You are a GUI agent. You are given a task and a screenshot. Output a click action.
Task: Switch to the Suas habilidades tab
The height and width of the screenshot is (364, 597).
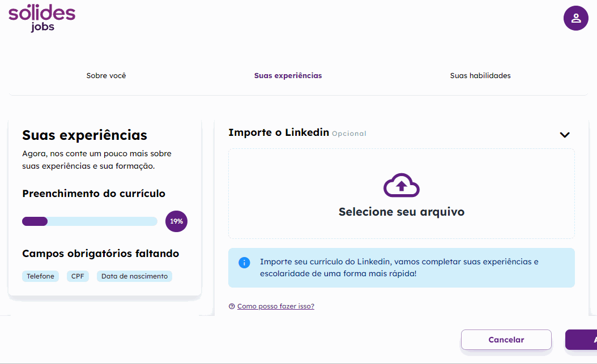480,75
